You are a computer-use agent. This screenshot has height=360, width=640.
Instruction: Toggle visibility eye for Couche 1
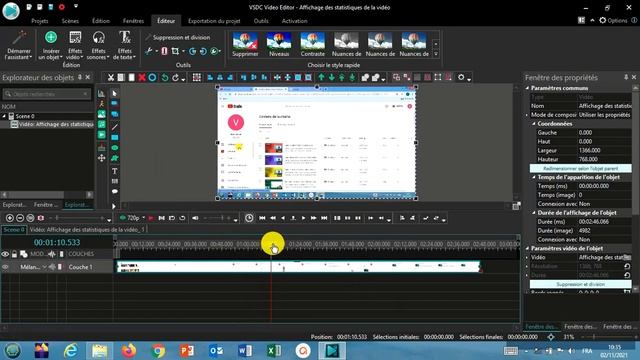point(5,267)
